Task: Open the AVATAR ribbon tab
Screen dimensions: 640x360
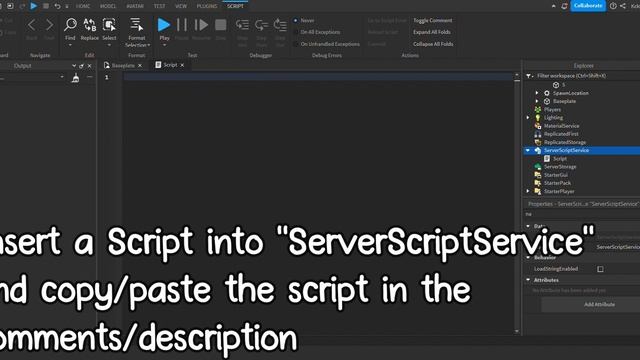Action: coord(135,6)
